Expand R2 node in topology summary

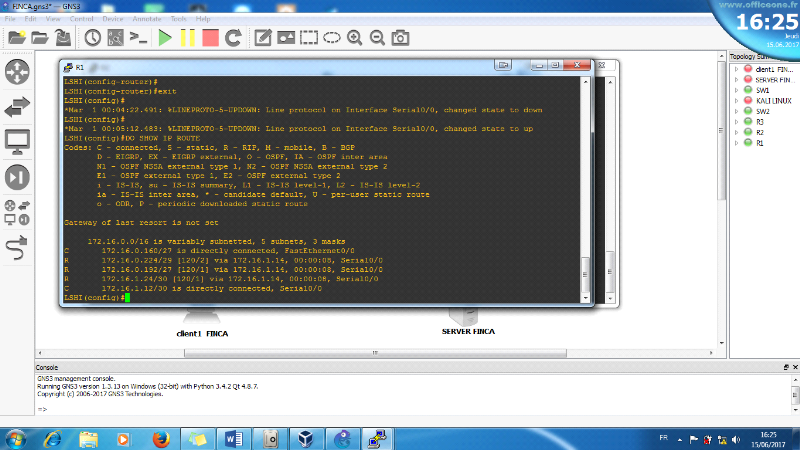click(x=736, y=132)
